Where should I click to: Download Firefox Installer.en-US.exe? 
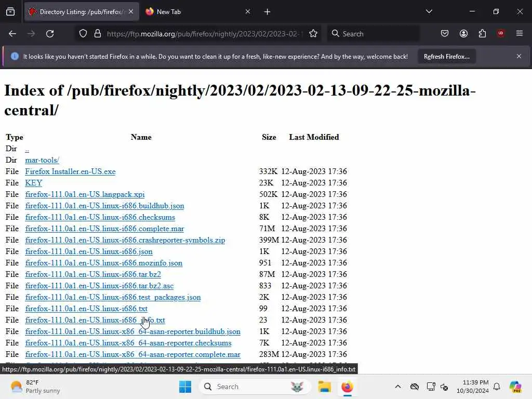click(x=70, y=171)
